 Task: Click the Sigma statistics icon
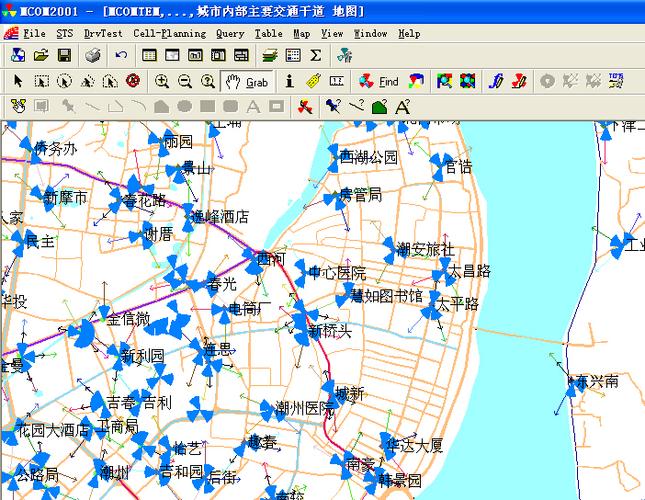coord(316,55)
